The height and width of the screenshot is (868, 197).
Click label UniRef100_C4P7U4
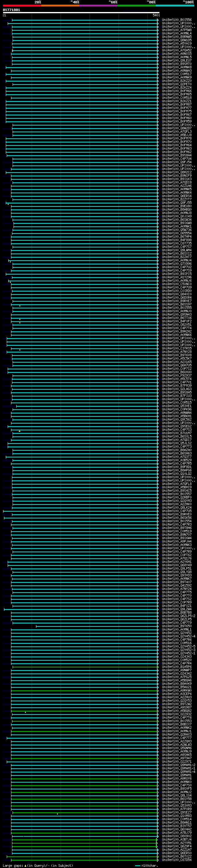[176, 159]
